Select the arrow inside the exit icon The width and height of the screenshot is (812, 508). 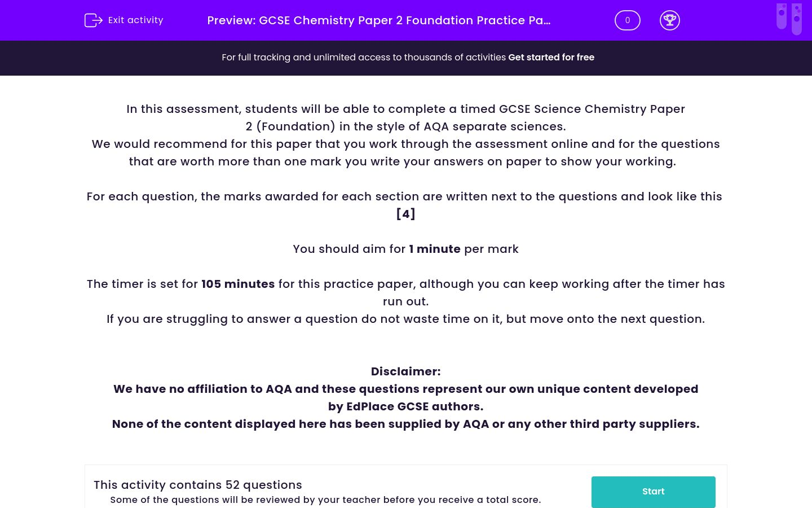tap(97, 20)
